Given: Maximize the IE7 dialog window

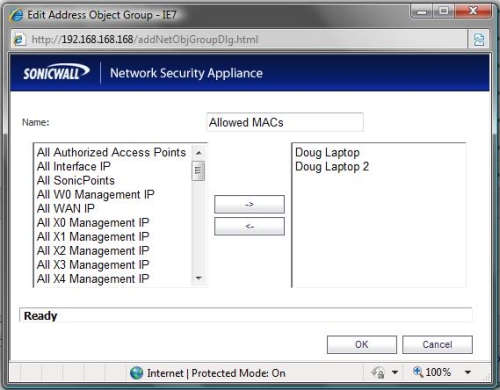Looking at the screenshot, I should [444, 12].
